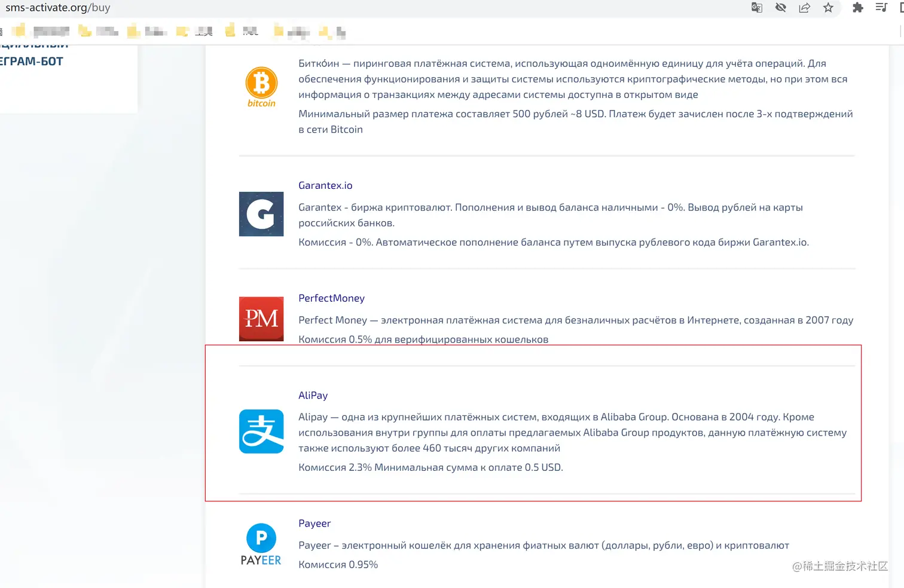The height and width of the screenshot is (588, 904).
Task: Click text 'Минимальный размер платежа составляет 500 рублей'
Action: click(433, 114)
